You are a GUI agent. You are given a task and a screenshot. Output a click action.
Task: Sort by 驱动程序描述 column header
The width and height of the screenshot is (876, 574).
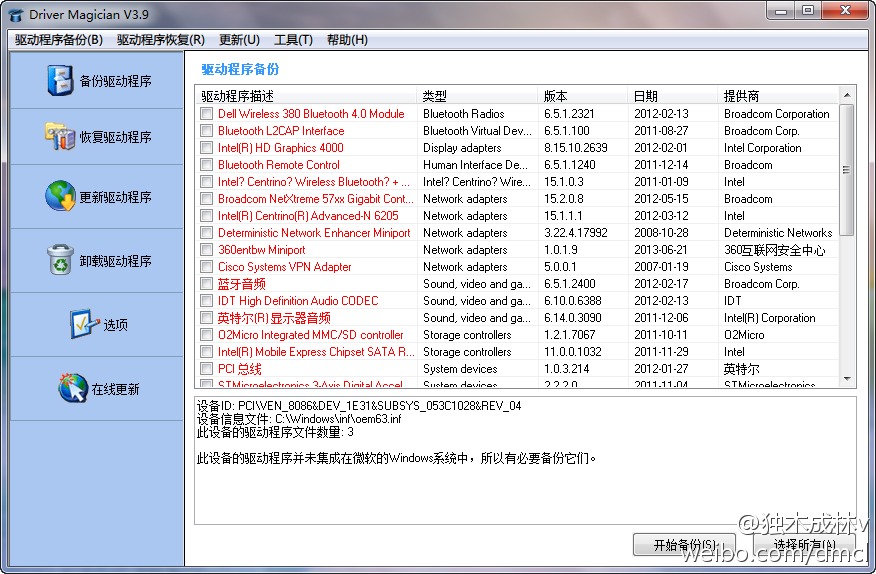click(306, 96)
